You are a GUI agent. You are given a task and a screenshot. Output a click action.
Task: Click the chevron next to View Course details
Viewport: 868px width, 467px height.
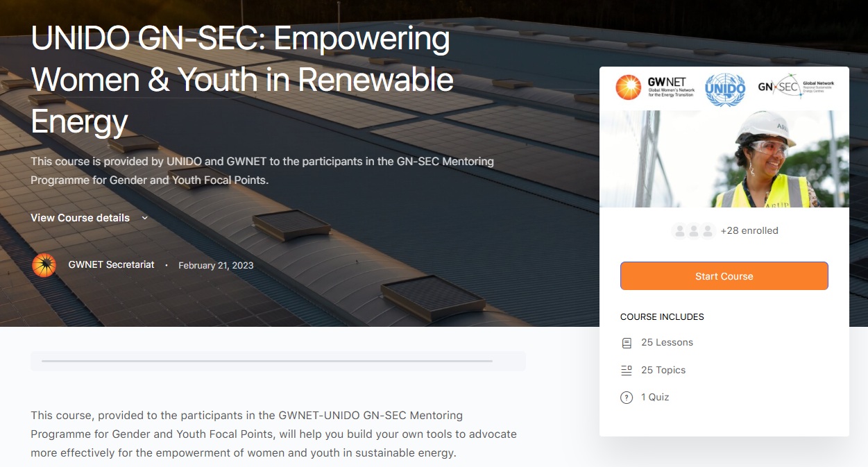pyautogui.click(x=144, y=218)
